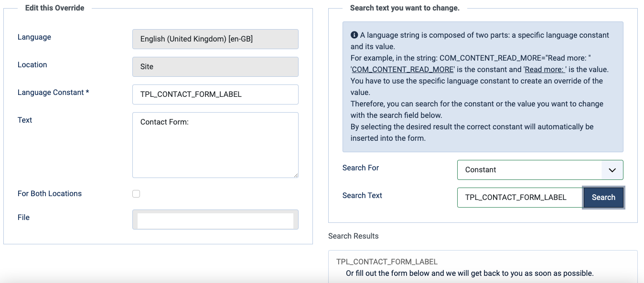Click into the Text textarea with Contact Form:

215,145
